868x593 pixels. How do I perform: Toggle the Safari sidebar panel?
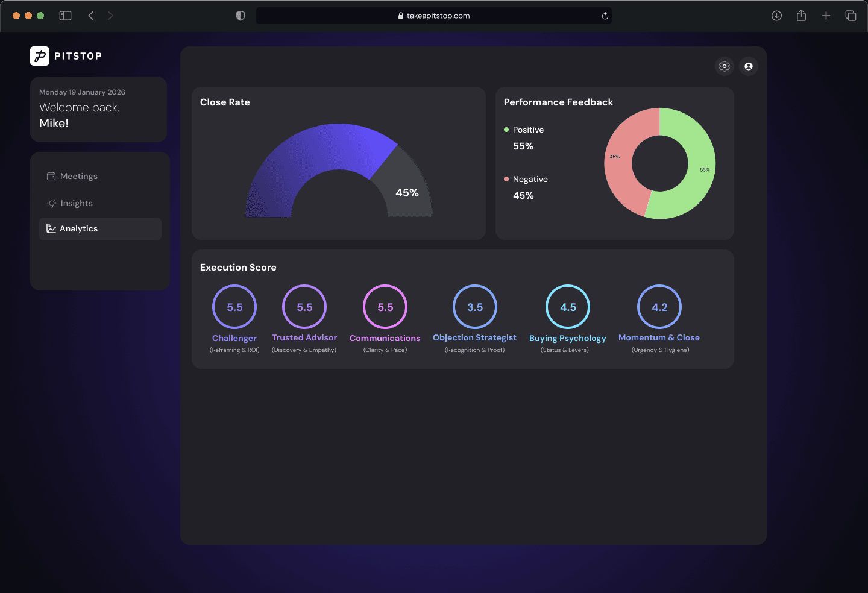pos(65,16)
